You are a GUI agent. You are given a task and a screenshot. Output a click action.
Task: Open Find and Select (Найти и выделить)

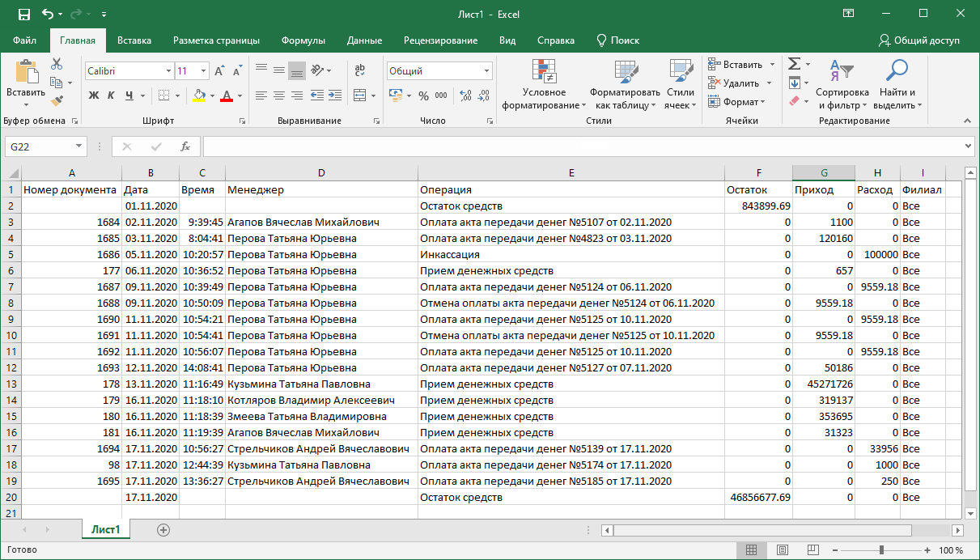pyautogui.click(x=897, y=85)
